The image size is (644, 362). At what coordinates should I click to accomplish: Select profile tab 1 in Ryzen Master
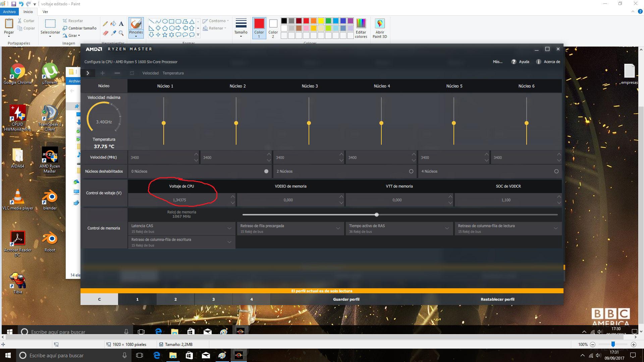(x=137, y=299)
